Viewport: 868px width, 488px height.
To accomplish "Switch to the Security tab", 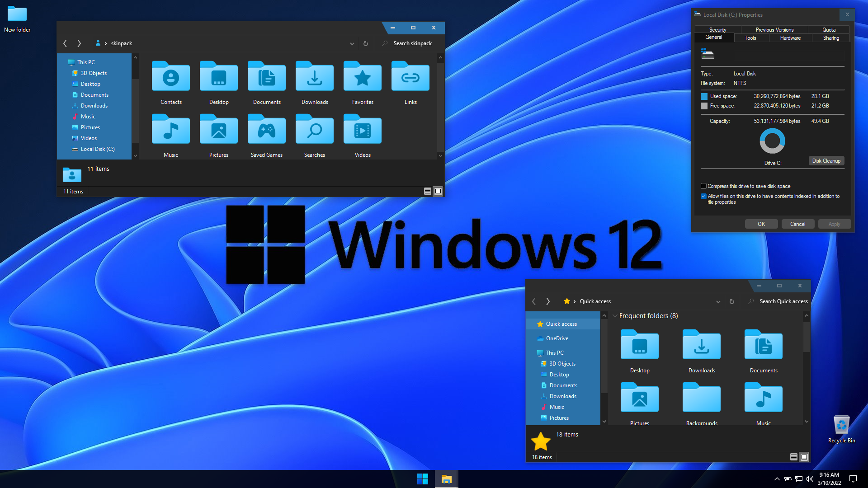I will coord(717,30).
